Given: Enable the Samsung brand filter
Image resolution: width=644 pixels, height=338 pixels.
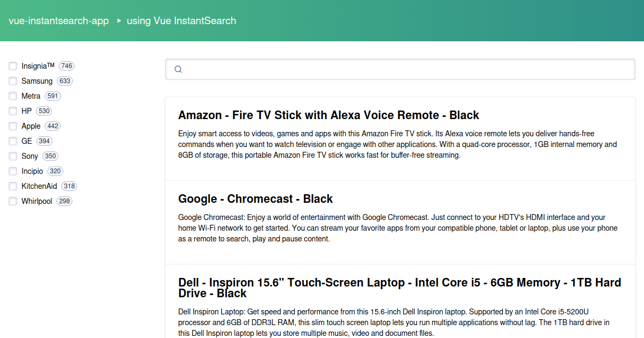Looking at the screenshot, I should [13, 81].
